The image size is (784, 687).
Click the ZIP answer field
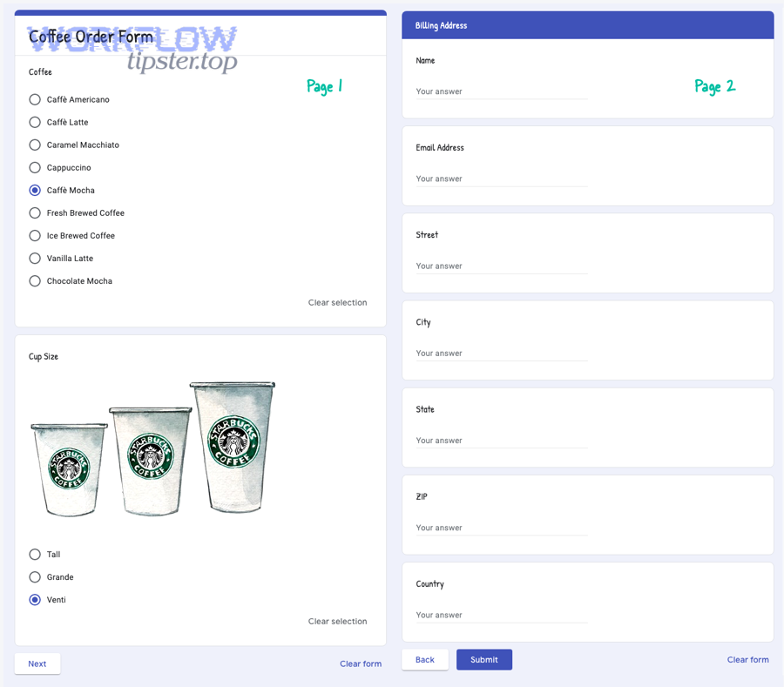502,528
